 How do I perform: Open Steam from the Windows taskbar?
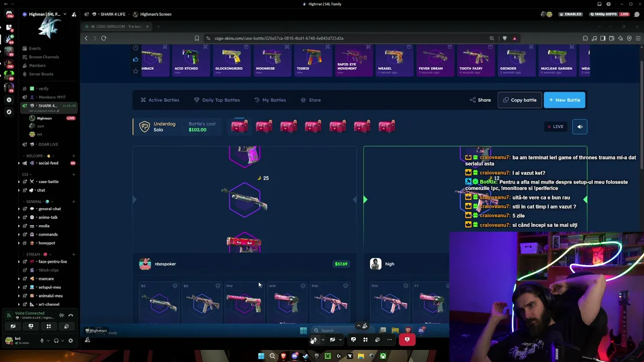pos(305,356)
